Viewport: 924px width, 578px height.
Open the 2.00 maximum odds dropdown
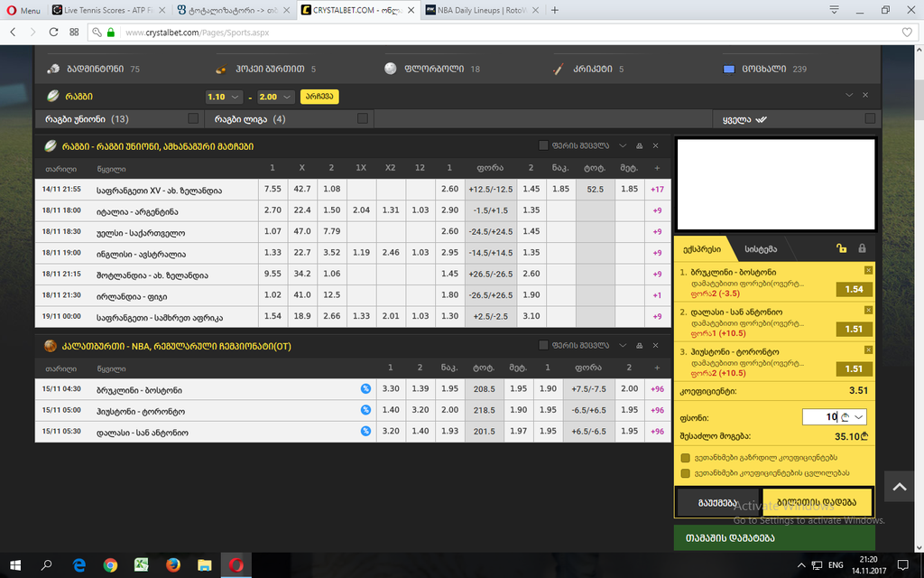tap(276, 97)
